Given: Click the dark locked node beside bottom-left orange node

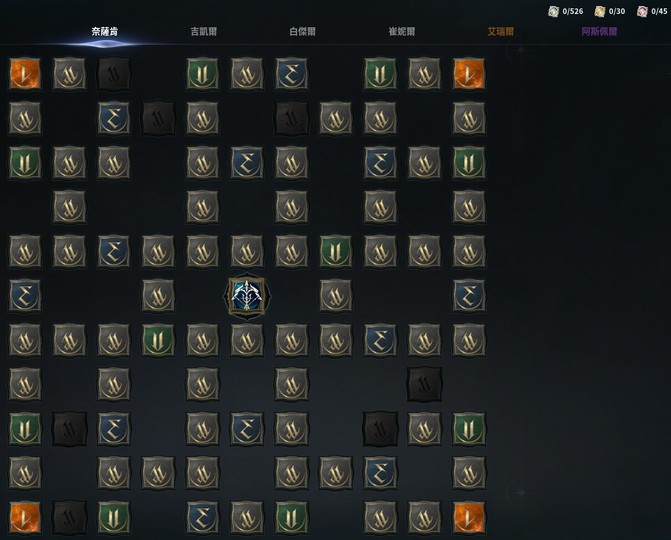Looking at the screenshot, I should click(x=69, y=517).
